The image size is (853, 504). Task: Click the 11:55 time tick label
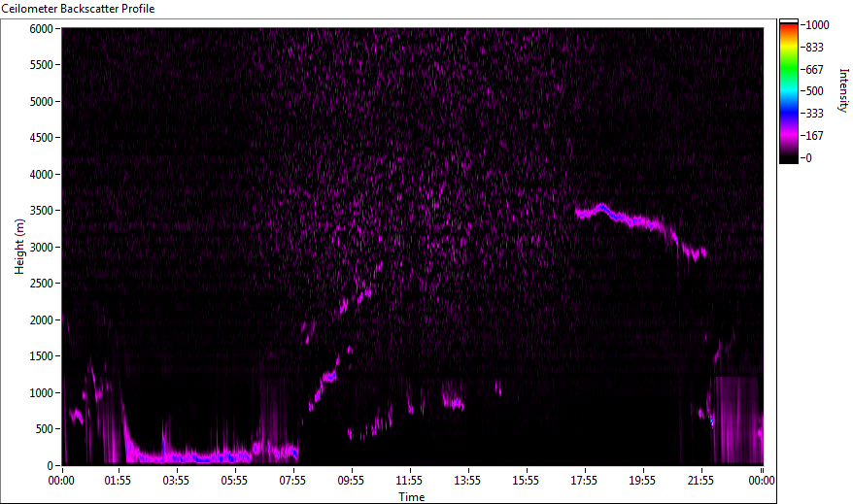pyautogui.click(x=409, y=481)
